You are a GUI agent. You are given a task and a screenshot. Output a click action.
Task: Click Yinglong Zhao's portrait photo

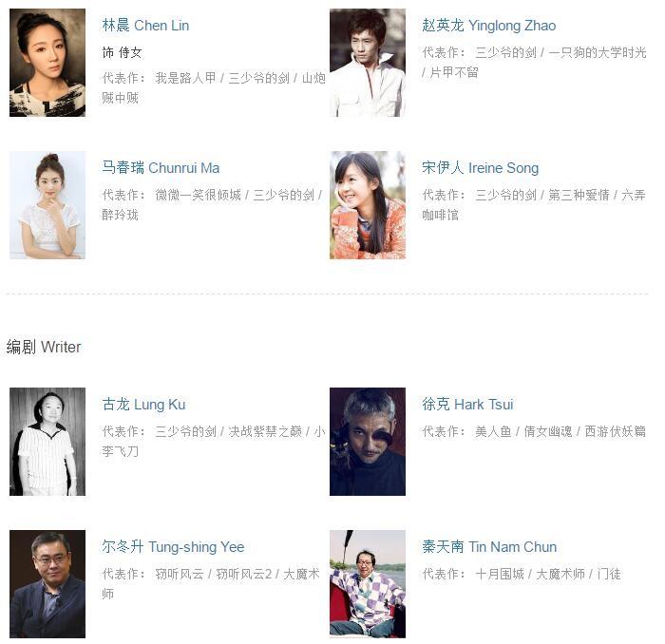(x=368, y=63)
